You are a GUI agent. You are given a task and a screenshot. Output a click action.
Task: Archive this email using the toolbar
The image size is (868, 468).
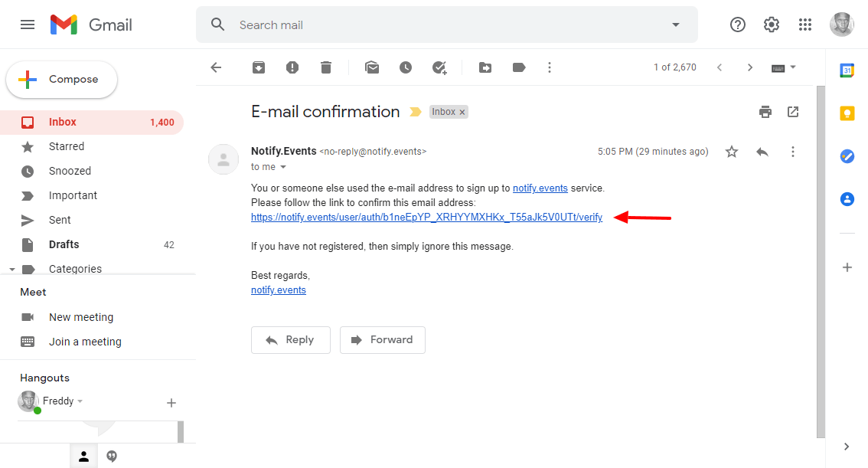coord(259,67)
